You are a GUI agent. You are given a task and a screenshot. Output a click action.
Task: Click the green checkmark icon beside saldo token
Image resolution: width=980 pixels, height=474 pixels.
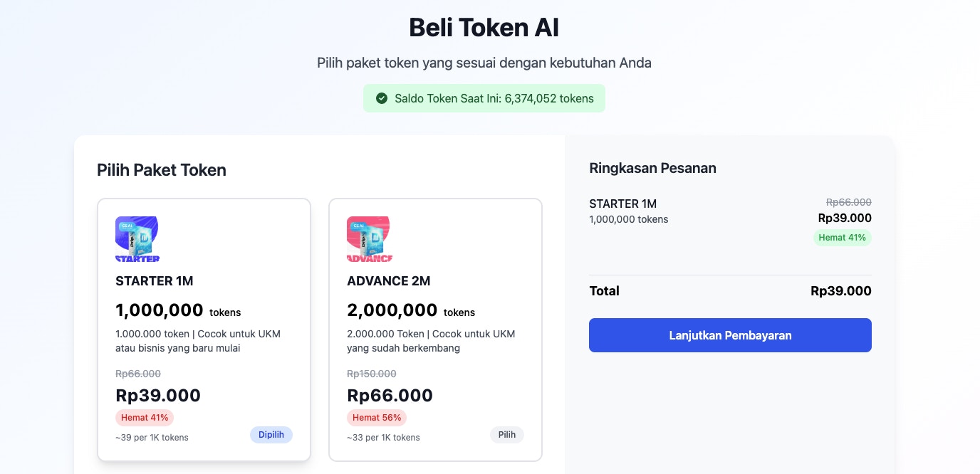pyautogui.click(x=381, y=98)
